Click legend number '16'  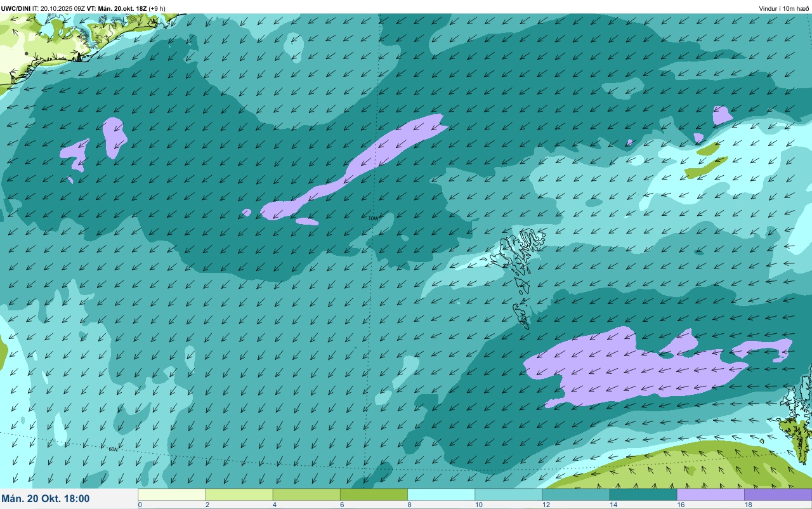click(x=681, y=505)
